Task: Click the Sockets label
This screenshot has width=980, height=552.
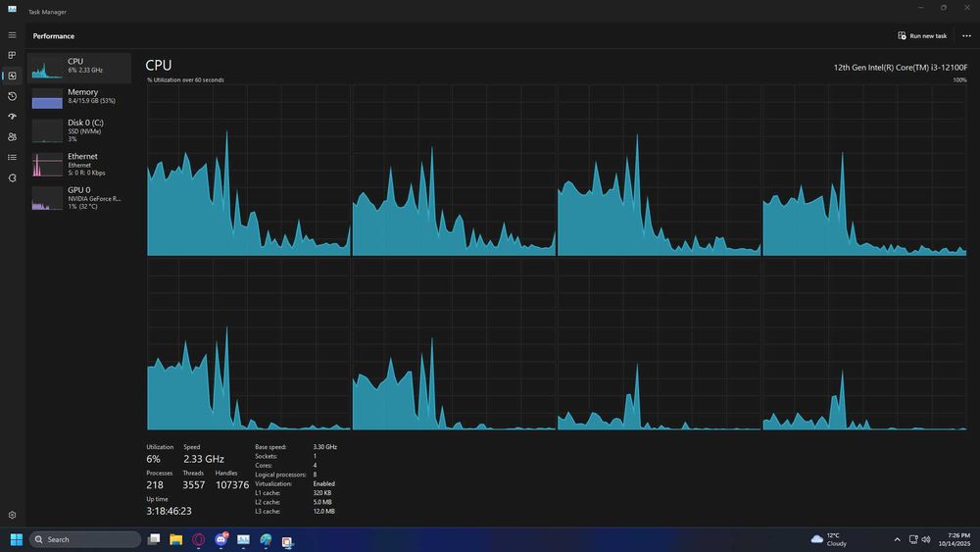Action: click(267, 456)
